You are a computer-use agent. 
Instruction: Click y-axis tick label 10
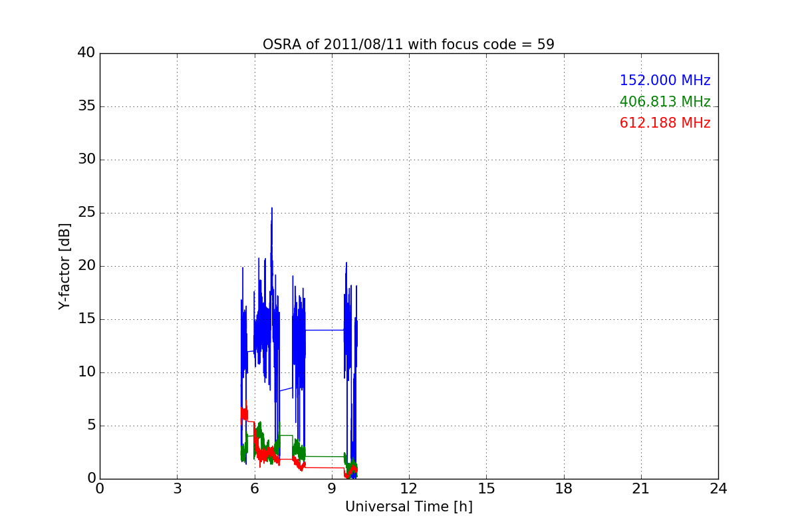(x=86, y=372)
